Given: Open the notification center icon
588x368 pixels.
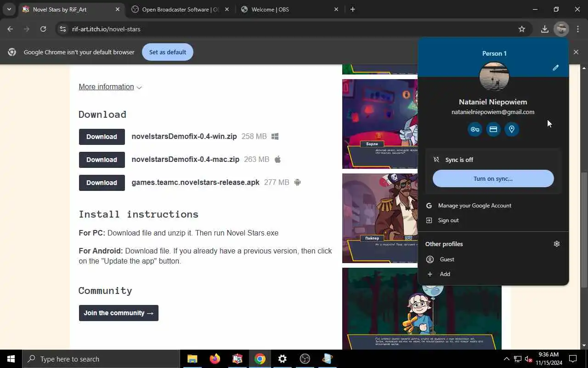Looking at the screenshot, I should tap(573, 359).
